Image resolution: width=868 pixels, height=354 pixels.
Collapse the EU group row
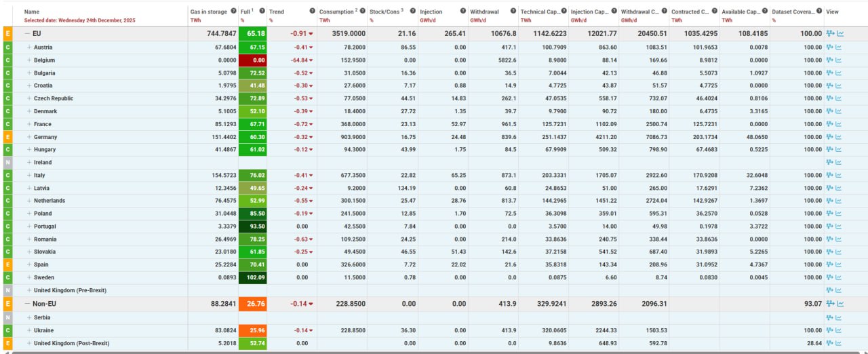coord(27,33)
